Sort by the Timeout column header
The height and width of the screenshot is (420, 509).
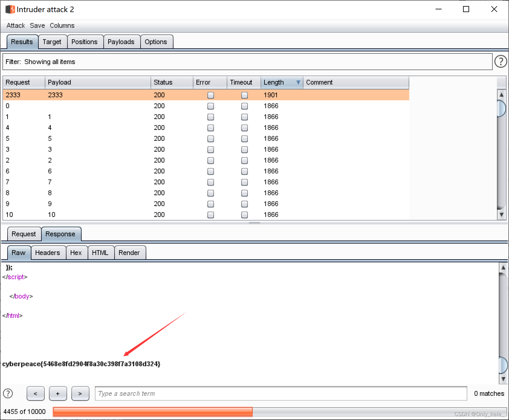244,82
